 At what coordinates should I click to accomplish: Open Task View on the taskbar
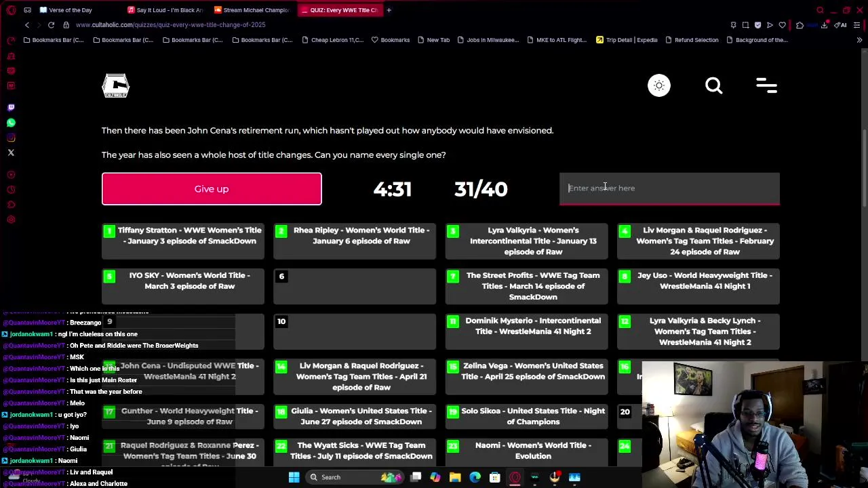click(416, 477)
